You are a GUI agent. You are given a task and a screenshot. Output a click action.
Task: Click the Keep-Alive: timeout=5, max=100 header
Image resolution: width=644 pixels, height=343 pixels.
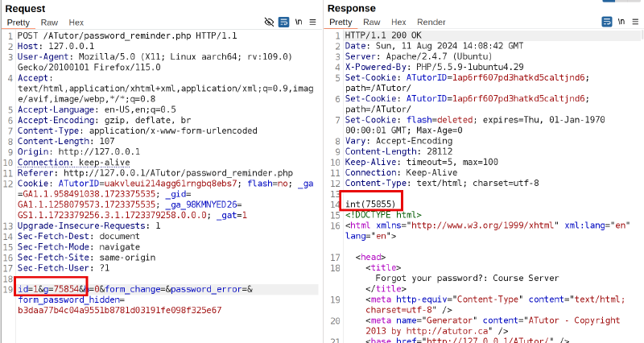tap(421, 163)
